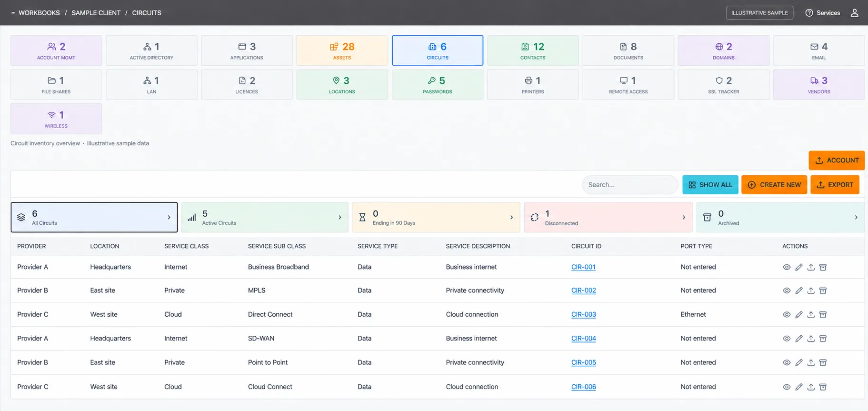View details of CIR-001 with eye icon
This screenshot has width=868, height=411.
click(787, 267)
